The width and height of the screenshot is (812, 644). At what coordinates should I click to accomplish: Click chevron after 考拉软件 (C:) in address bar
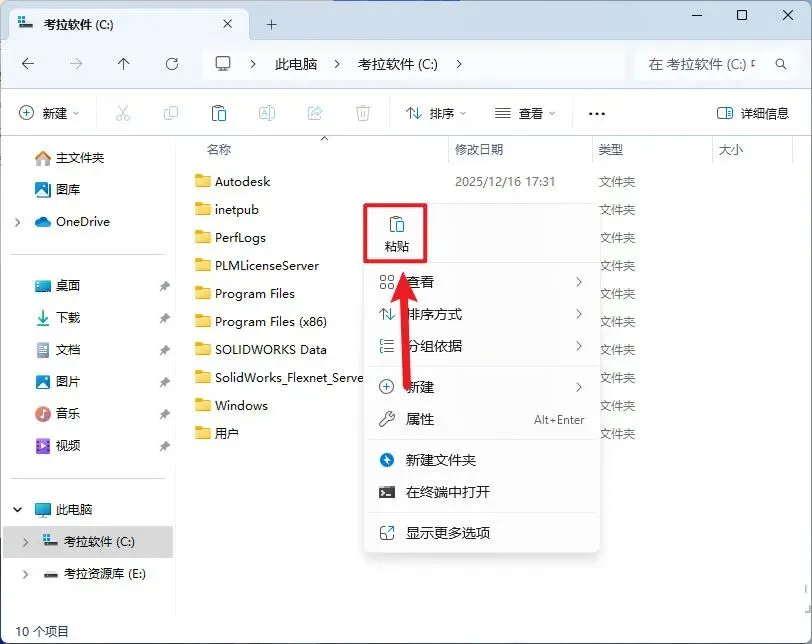(x=459, y=64)
